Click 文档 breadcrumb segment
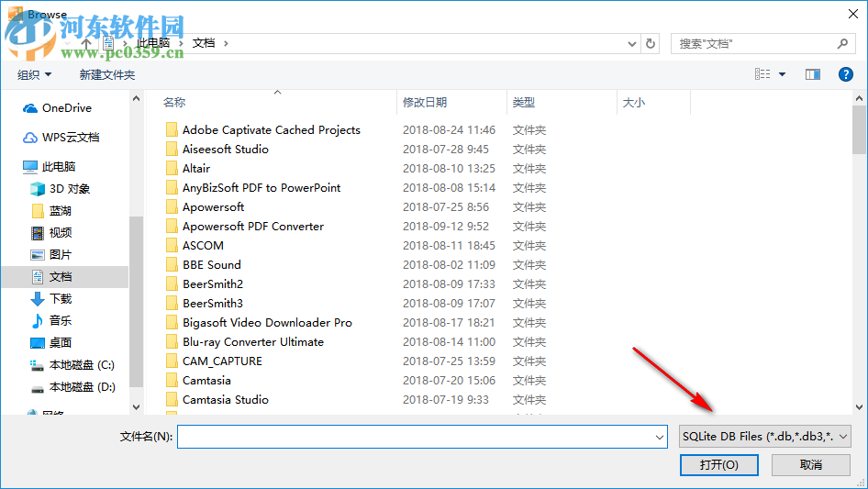This screenshot has width=868, height=489. pyautogui.click(x=204, y=43)
